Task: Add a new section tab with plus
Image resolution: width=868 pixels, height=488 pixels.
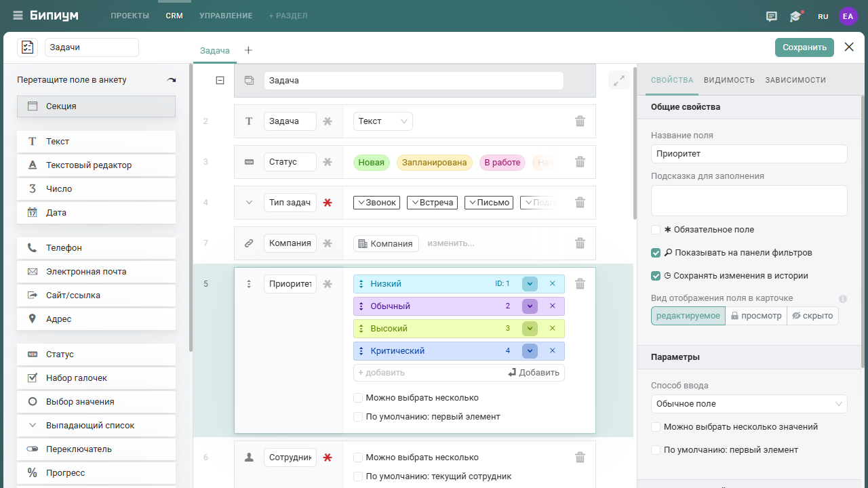Action: 248,50
